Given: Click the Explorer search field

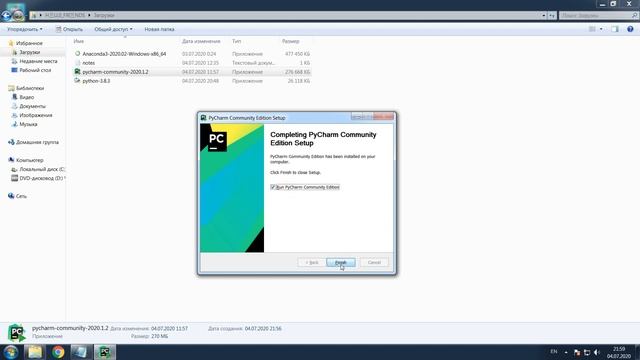Looking at the screenshot, I should [599, 15].
